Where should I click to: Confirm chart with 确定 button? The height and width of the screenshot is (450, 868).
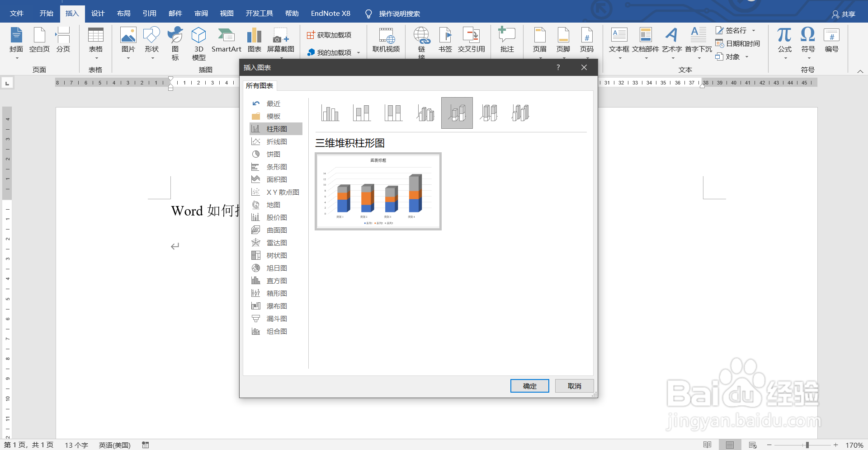point(529,386)
